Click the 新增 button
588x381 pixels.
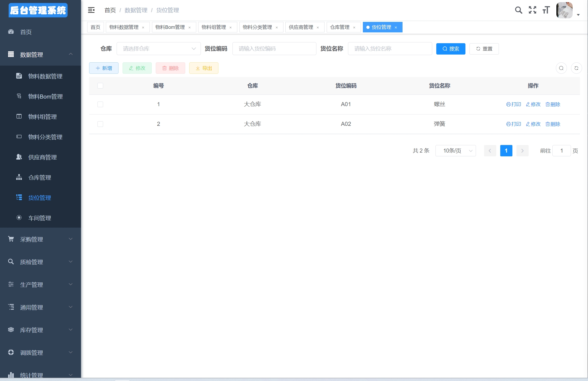[x=104, y=68]
